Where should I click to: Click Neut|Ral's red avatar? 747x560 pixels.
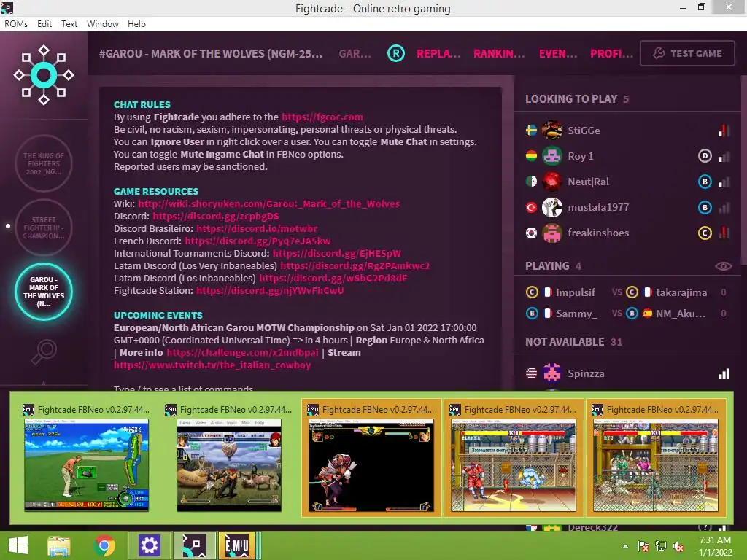coord(552,182)
